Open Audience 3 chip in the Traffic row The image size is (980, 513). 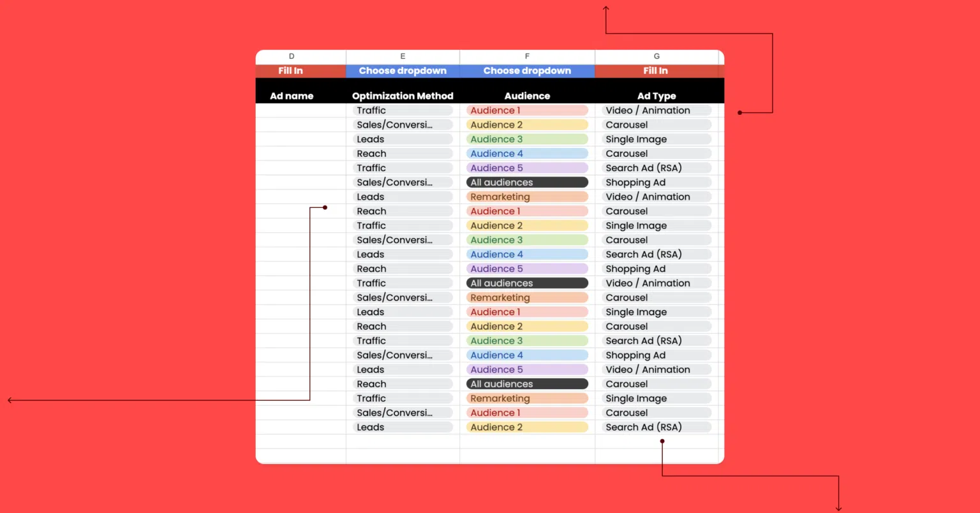[x=527, y=341]
